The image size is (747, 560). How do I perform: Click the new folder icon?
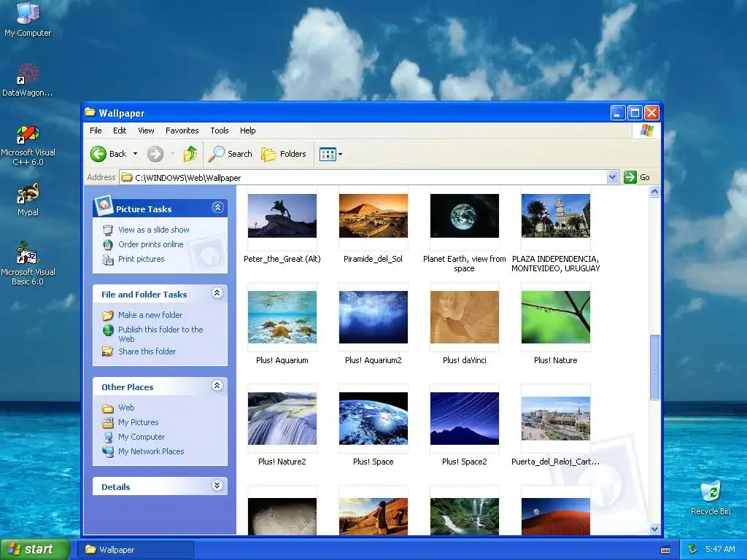pyautogui.click(x=108, y=315)
